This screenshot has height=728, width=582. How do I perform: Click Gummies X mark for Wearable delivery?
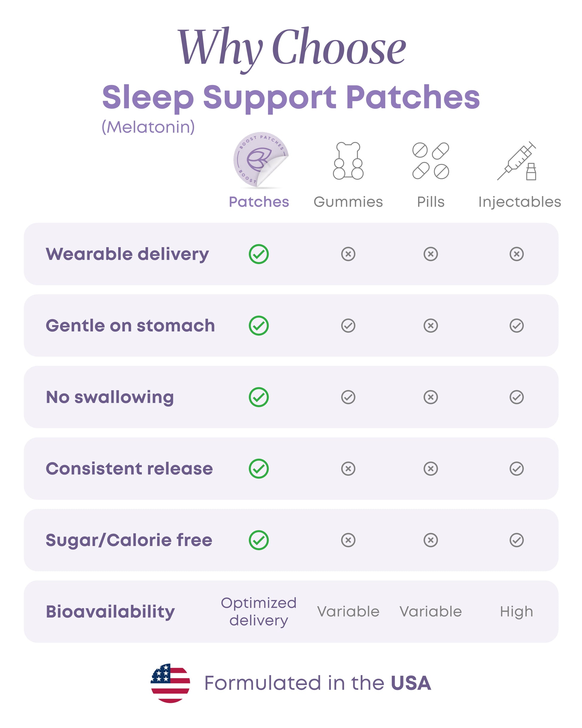[348, 254]
